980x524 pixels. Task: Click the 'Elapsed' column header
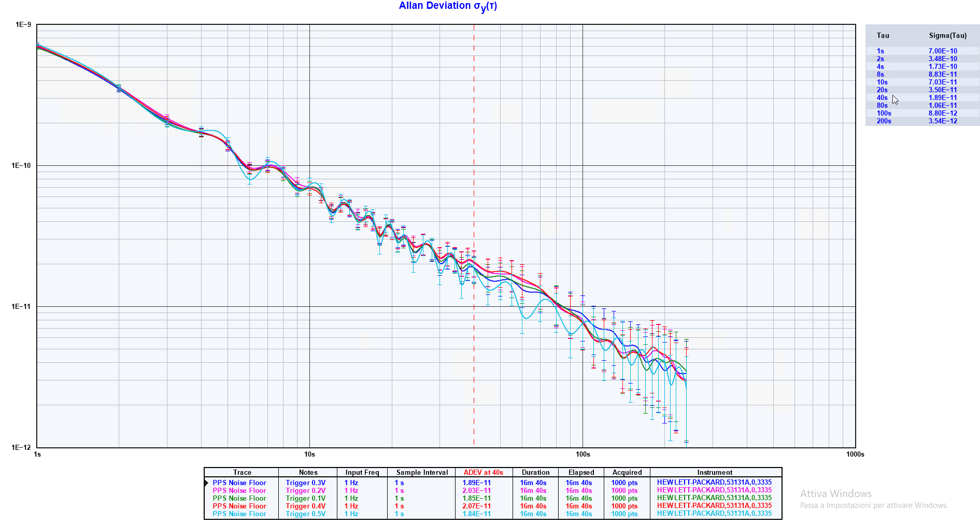(581, 472)
